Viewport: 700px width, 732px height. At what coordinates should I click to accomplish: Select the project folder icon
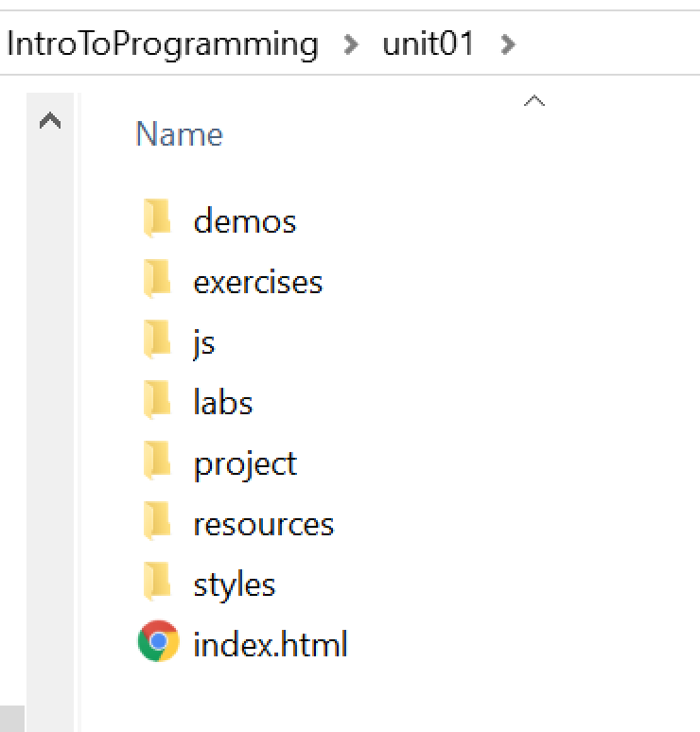(x=157, y=460)
